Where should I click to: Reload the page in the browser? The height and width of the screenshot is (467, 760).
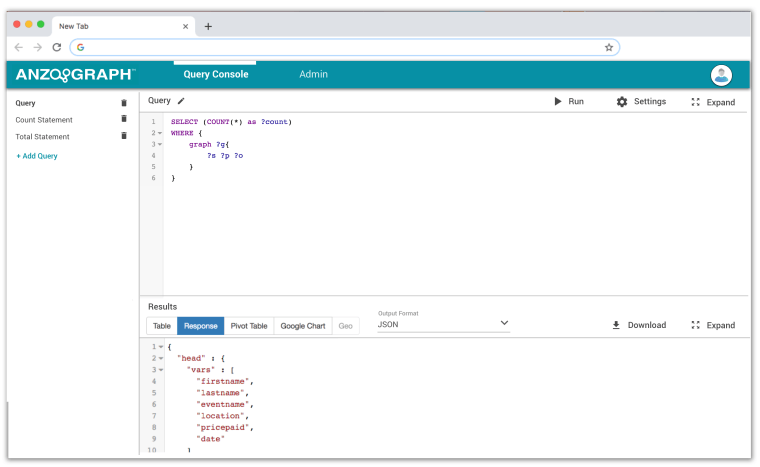point(57,47)
